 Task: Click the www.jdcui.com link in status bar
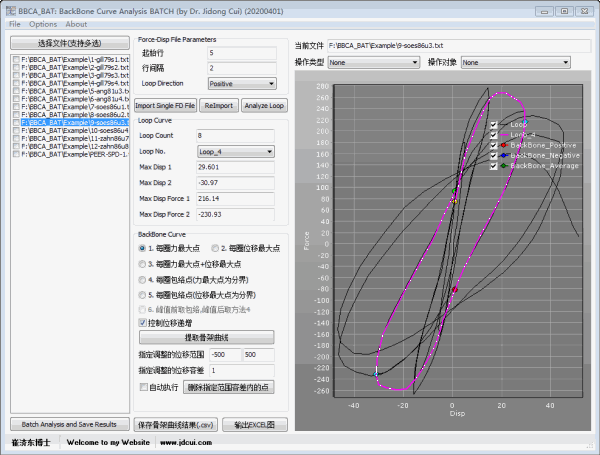[x=186, y=442]
